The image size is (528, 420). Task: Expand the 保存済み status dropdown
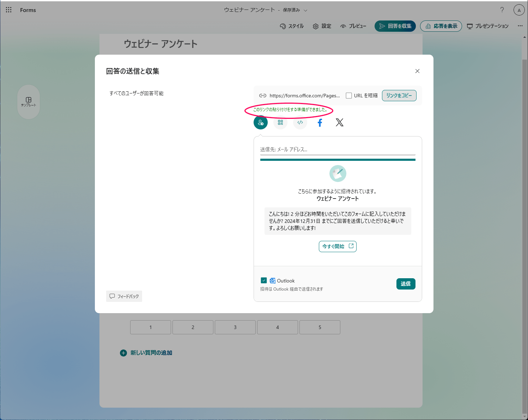click(x=305, y=10)
